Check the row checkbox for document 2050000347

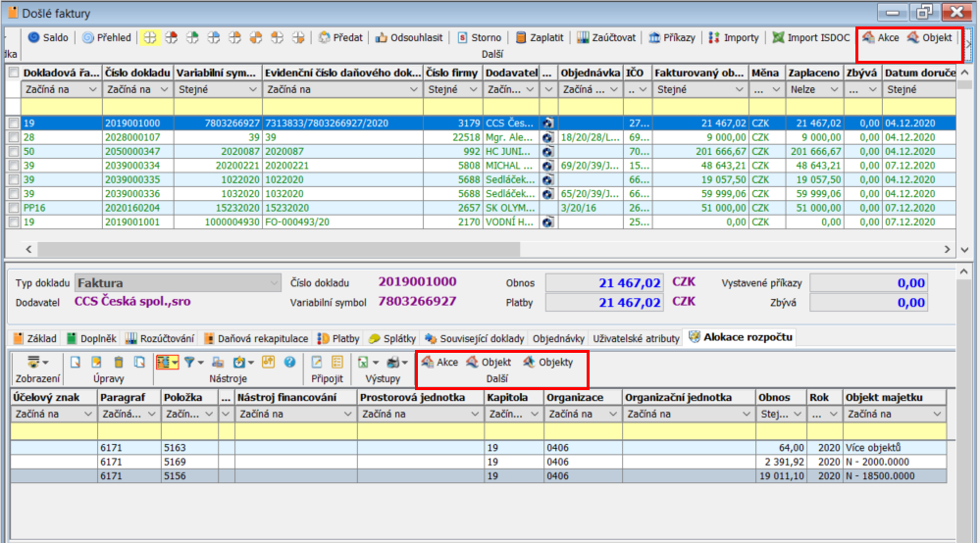(13, 152)
